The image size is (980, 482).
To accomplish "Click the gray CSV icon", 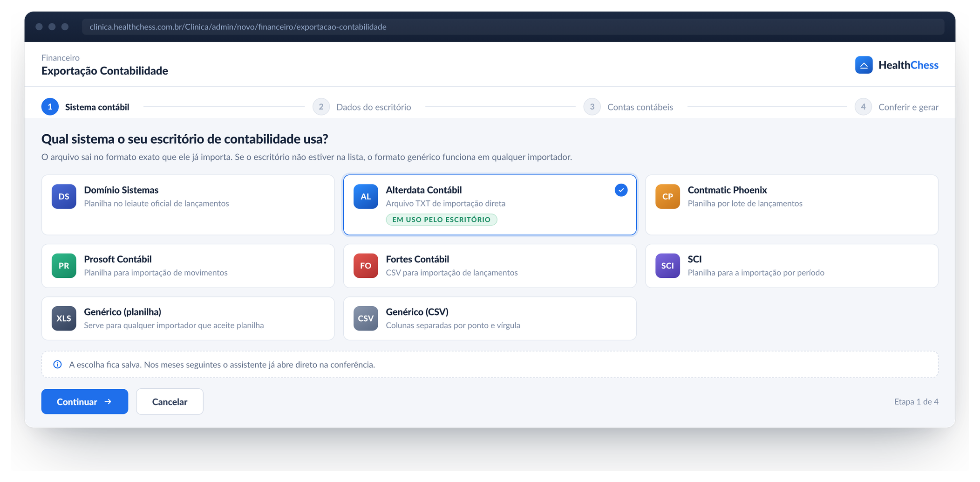I will click(x=366, y=318).
